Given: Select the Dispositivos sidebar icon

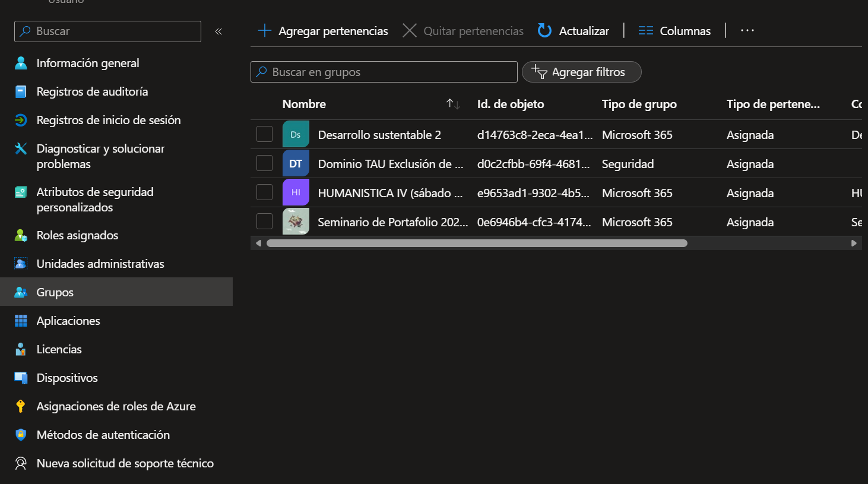Looking at the screenshot, I should coord(21,378).
